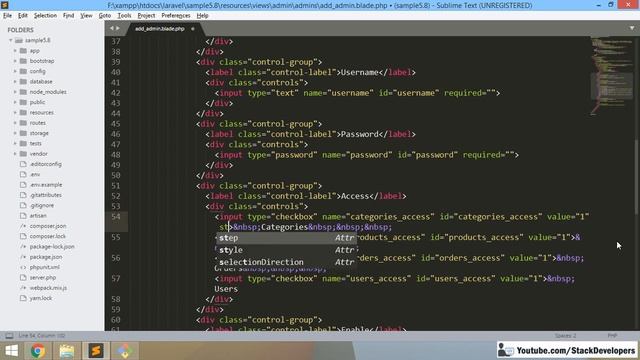Open Windows Start menu
Image resolution: width=640 pixels, height=360 pixels.
pyautogui.click(x=11, y=351)
